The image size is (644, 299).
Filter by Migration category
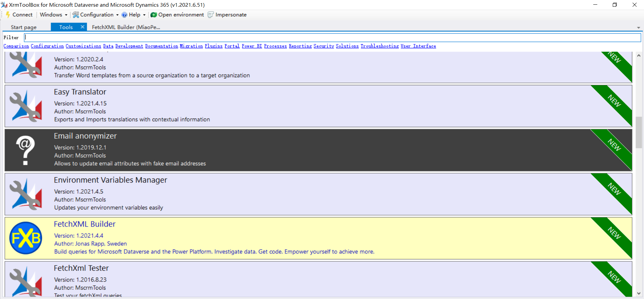[191, 46]
